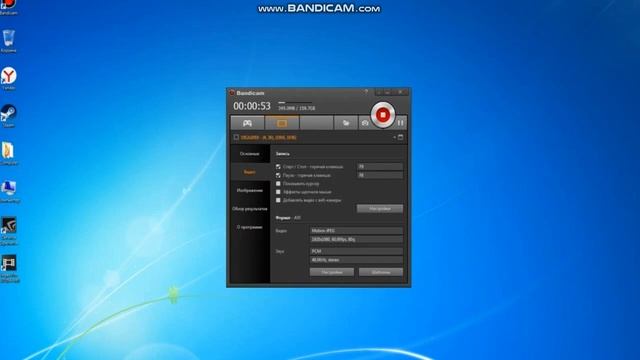This screenshot has width=640, height=360.
Task: Click Настройки button under the checkboxes
Action: point(380,209)
